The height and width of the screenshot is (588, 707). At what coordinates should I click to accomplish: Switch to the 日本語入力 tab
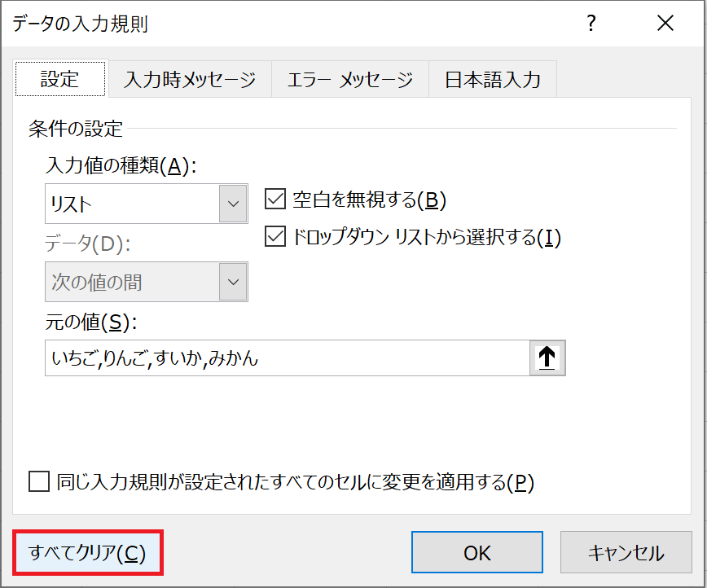pos(493,80)
